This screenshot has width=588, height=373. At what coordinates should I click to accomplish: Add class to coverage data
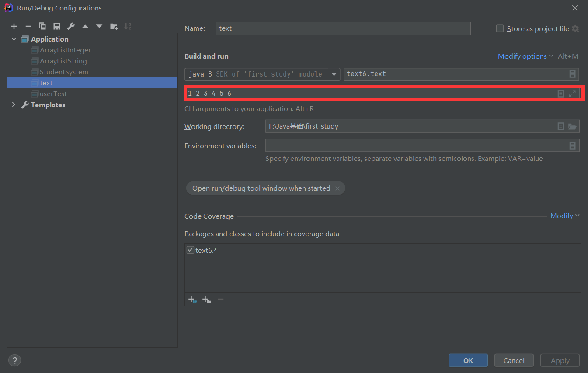[x=192, y=300]
